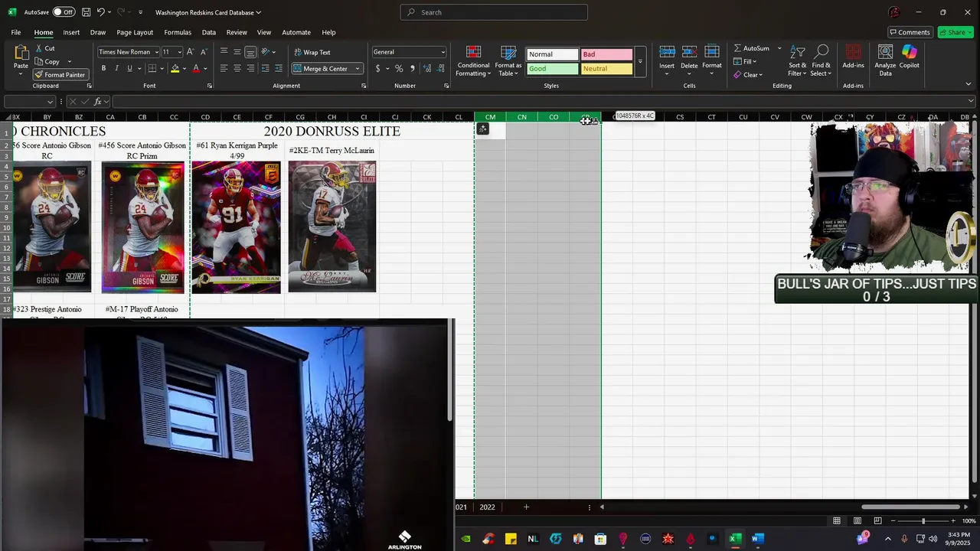
Task: Click the Paste clipboard icon
Action: point(21,53)
